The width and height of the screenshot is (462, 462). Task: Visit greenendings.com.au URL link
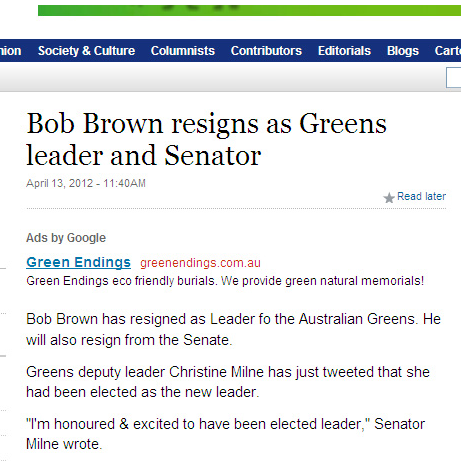pyautogui.click(x=200, y=263)
